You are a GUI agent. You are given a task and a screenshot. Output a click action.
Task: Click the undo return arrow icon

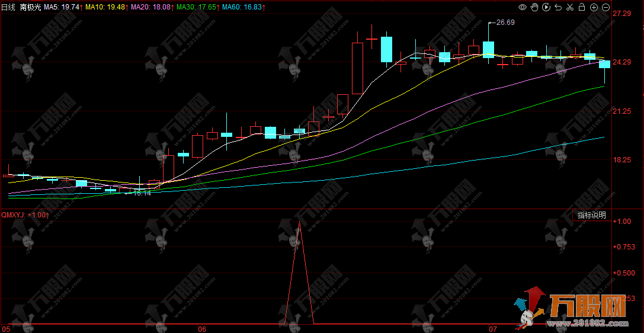tap(558, 7)
